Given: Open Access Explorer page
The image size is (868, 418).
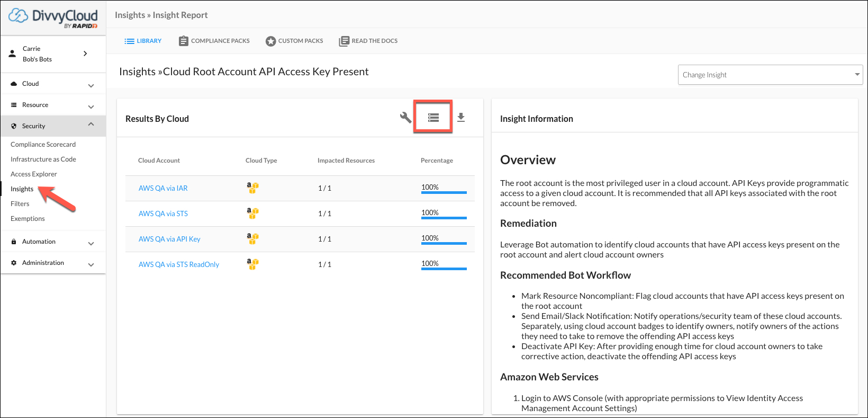Looking at the screenshot, I should click(x=34, y=174).
